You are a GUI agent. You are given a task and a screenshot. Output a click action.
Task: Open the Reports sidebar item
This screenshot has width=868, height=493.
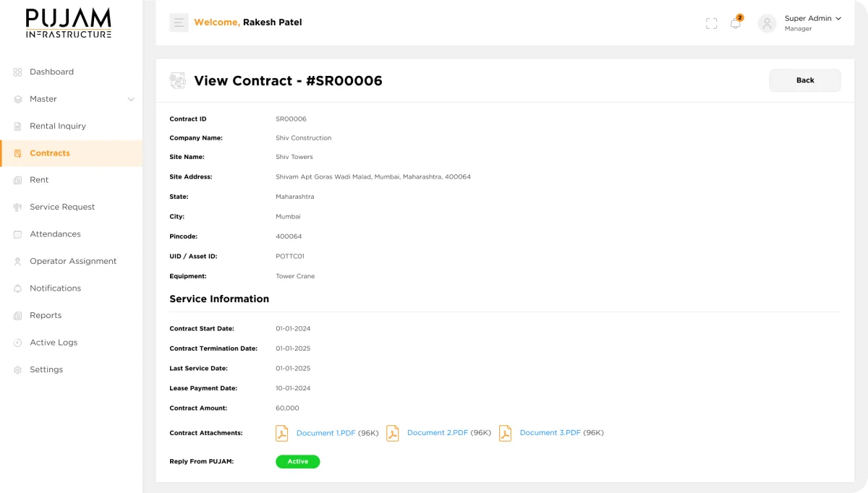[46, 316]
